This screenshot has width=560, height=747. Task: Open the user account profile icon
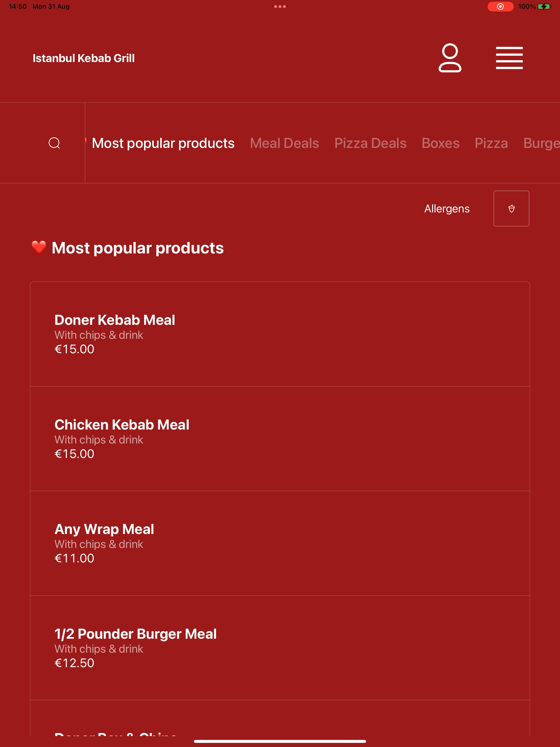tap(450, 58)
